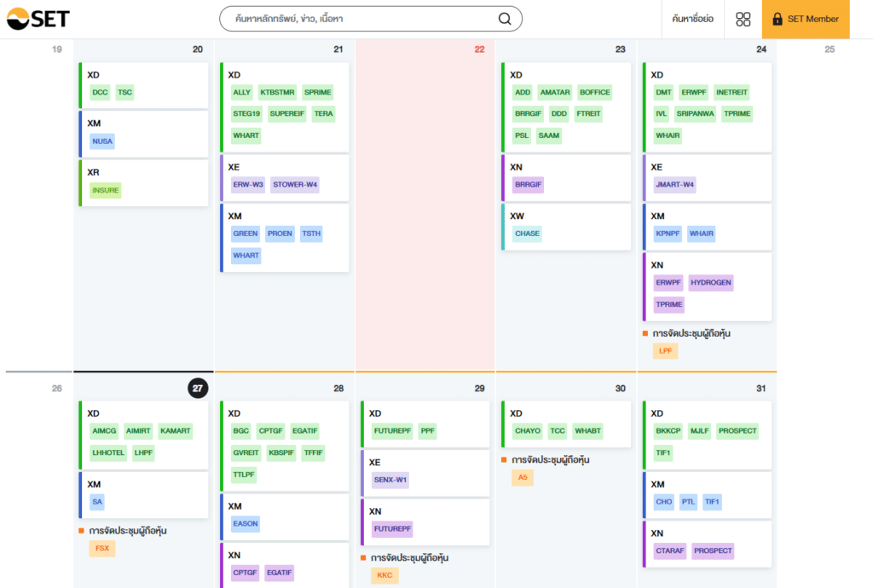
Task: Select CHAYO under XD on day 30
Action: (x=528, y=431)
